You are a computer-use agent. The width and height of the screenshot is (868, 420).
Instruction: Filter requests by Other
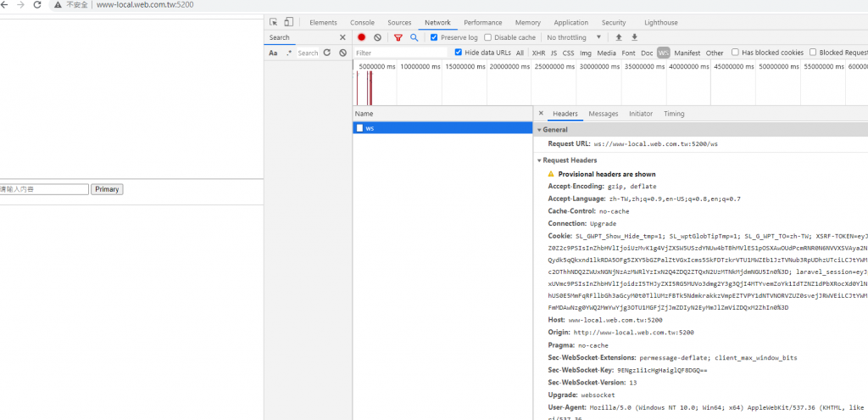714,53
